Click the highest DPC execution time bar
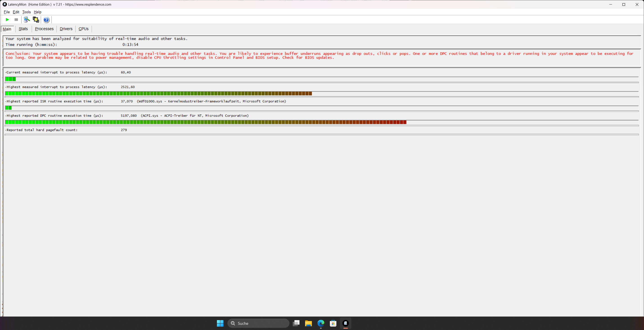 pos(205,122)
